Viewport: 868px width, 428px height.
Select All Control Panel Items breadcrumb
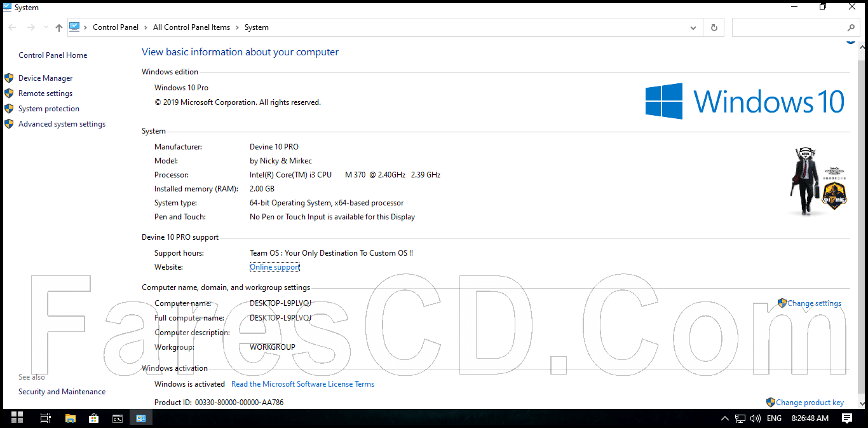point(191,27)
